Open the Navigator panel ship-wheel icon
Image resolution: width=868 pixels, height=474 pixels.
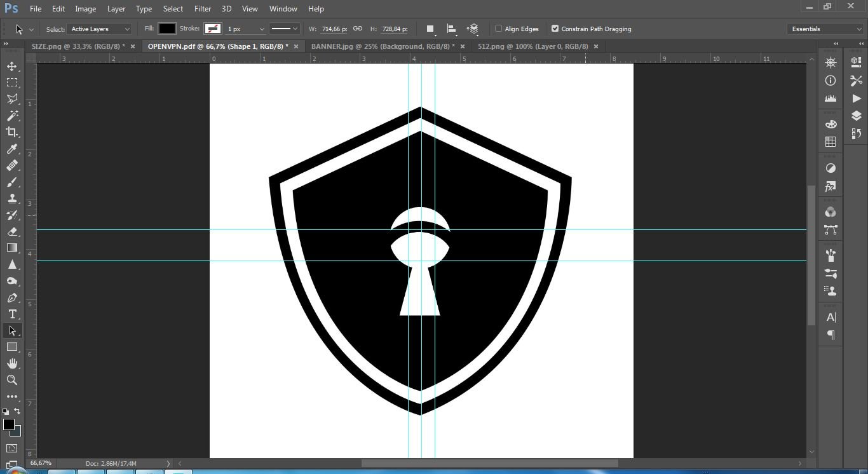click(831, 62)
